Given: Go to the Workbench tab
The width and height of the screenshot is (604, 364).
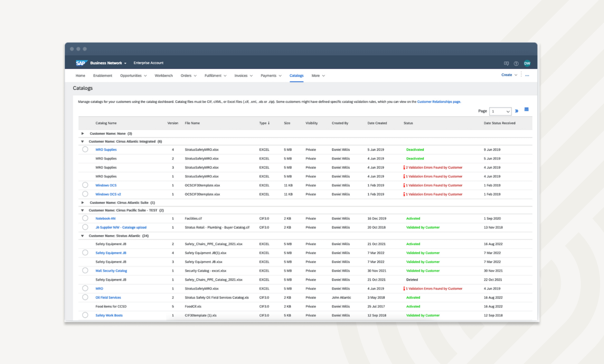Looking at the screenshot, I should (164, 76).
